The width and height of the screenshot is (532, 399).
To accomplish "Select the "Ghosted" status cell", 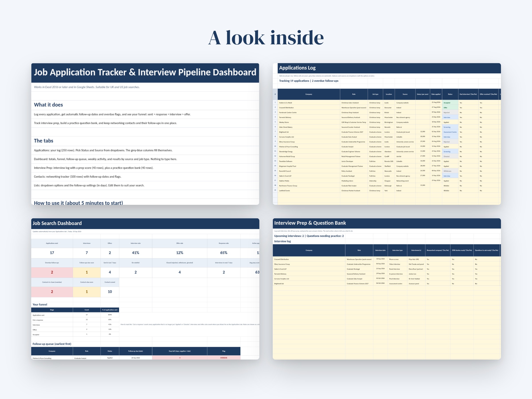I will coord(450,156).
